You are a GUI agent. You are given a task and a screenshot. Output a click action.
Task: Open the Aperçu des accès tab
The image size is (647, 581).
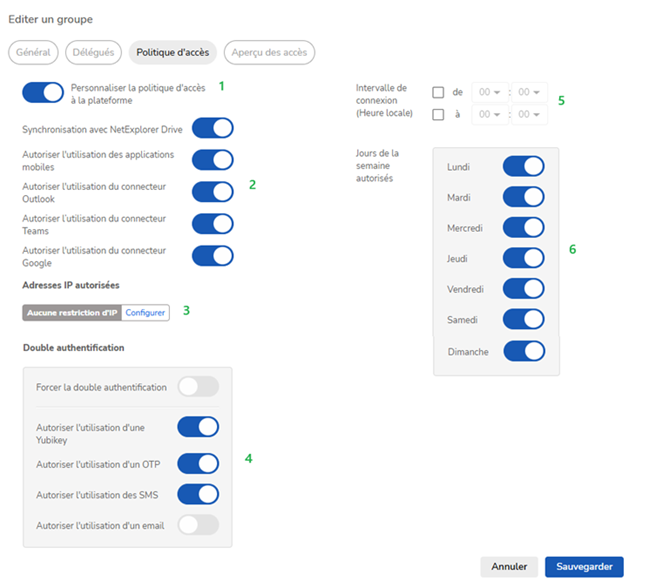coord(268,52)
